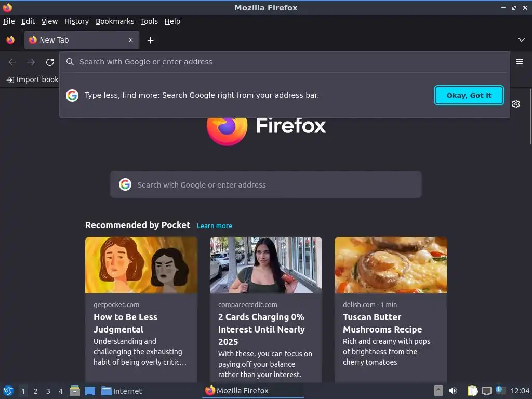Open the file manager taskbar icon
Screen dimensions: 532x399
(x=75, y=391)
